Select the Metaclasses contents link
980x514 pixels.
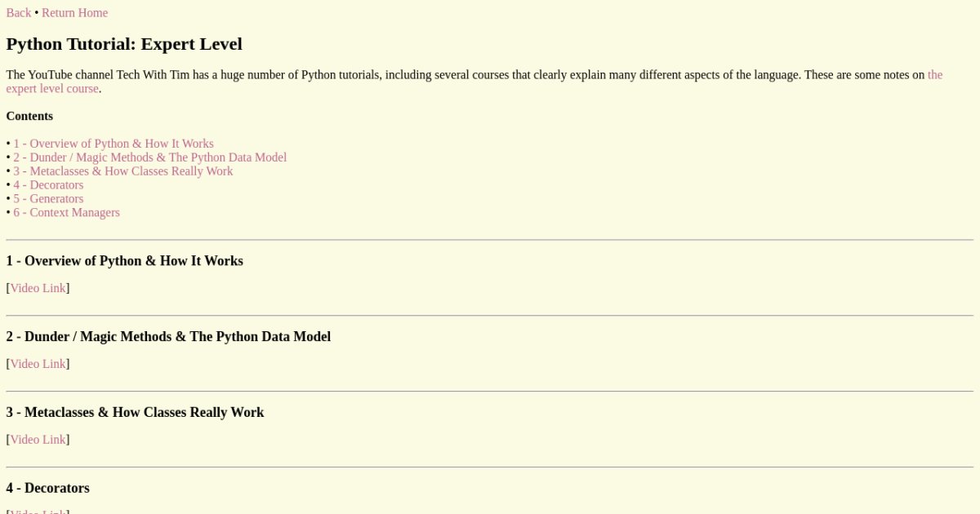[122, 171]
